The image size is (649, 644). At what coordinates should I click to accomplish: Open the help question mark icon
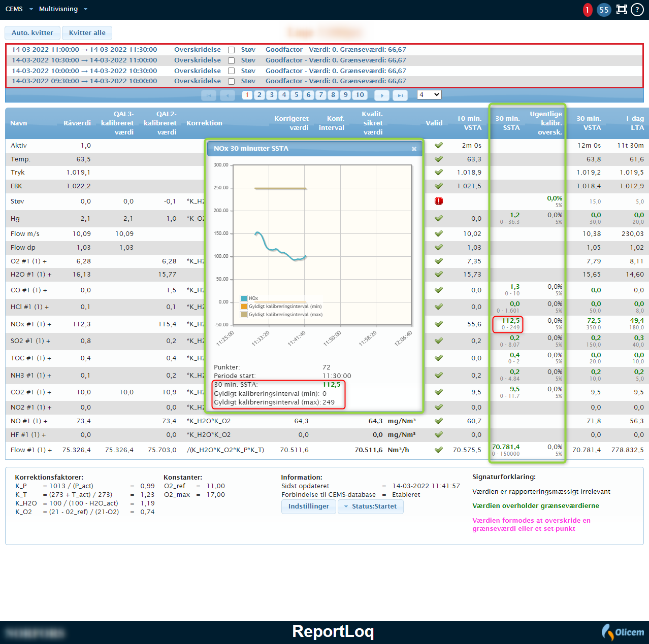point(637,10)
